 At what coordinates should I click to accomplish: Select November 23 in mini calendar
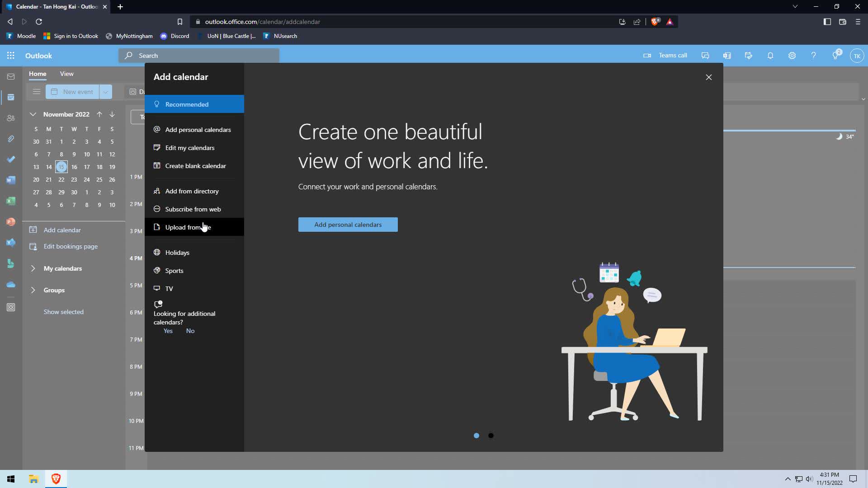pyautogui.click(x=74, y=179)
